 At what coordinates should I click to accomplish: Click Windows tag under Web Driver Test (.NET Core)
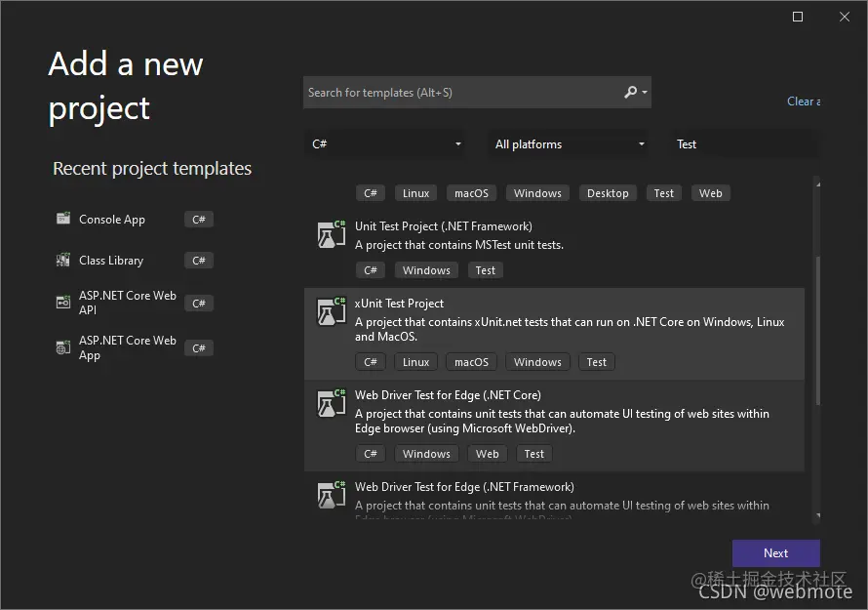coord(426,454)
